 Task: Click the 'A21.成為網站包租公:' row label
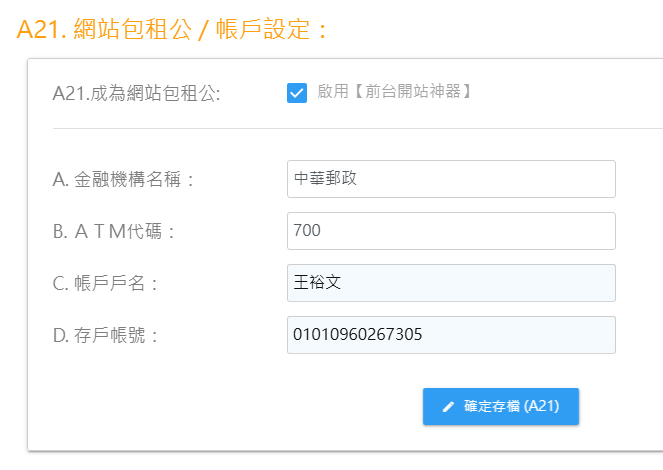tap(137, 93)
